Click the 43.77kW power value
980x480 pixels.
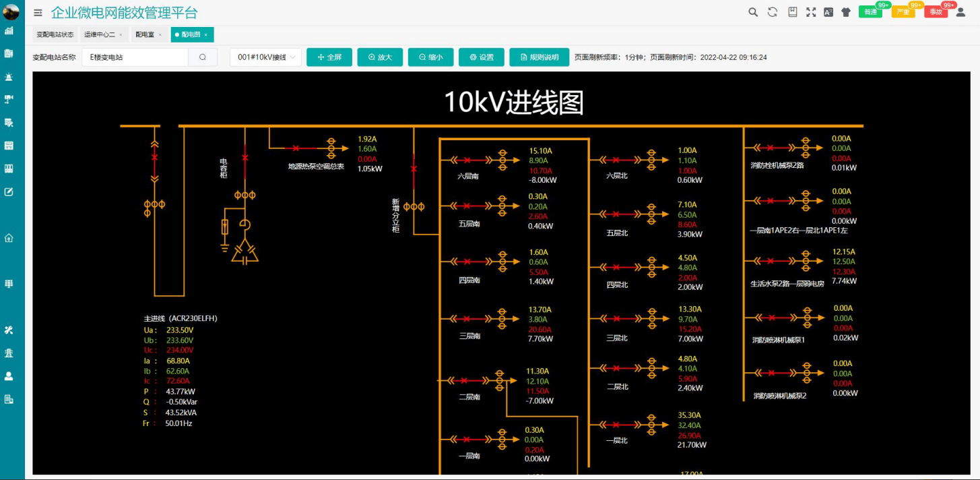pos(180,391)
